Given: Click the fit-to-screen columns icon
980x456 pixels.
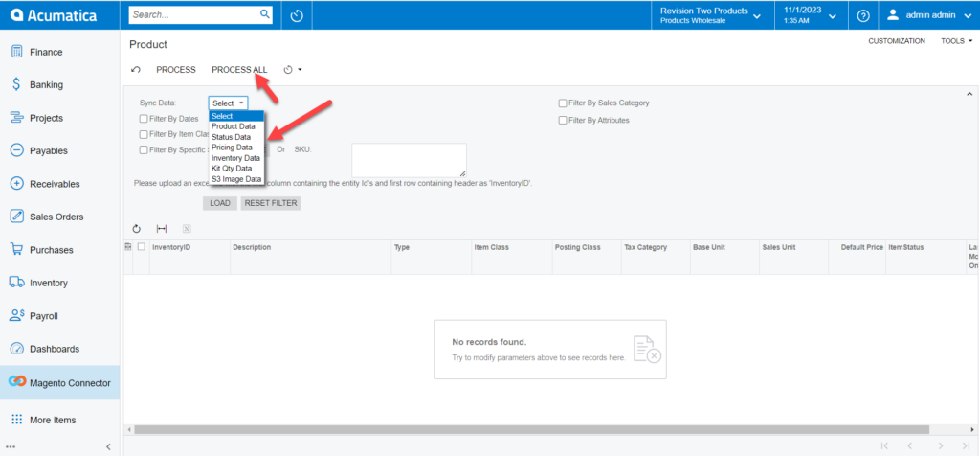Looking at the screenshot, I should pos(161,230).
